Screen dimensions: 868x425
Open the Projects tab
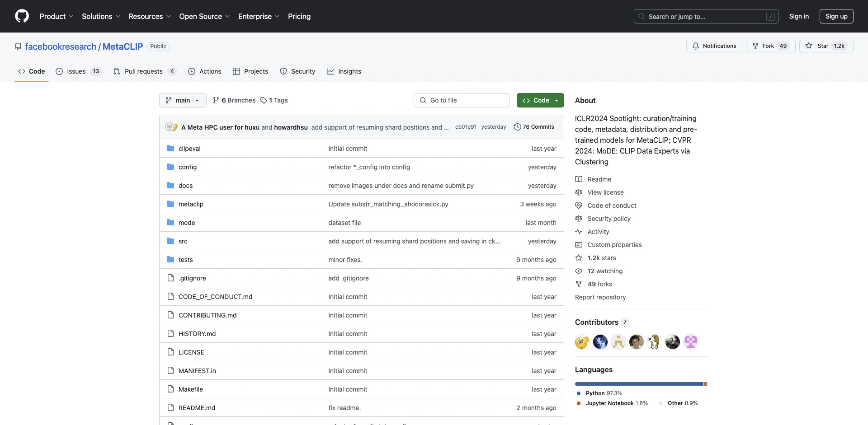pyautogui.click(x=250, y=71)
